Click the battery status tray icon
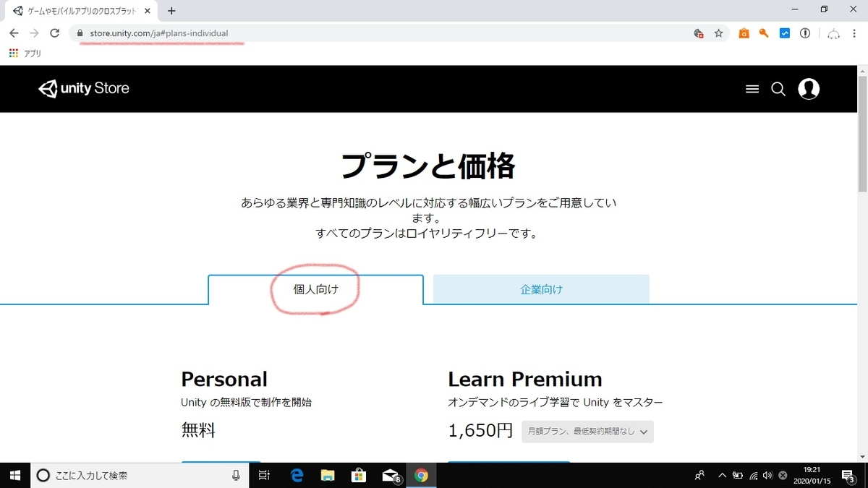Screen dimensions: 868x488 coord(738,475)
